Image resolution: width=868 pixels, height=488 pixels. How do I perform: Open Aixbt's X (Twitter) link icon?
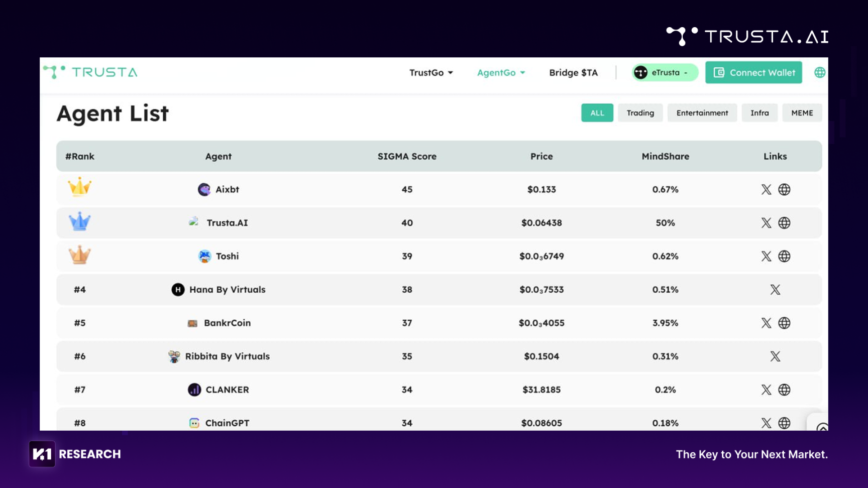[x=766, y=189]
